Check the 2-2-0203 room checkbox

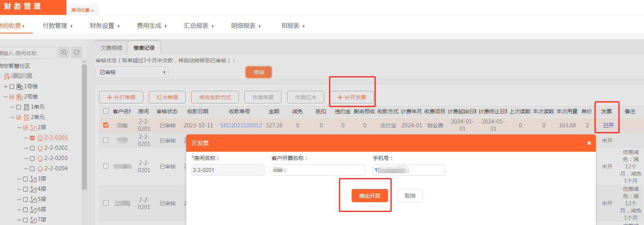pyautogui.click(x=32, y=158)
